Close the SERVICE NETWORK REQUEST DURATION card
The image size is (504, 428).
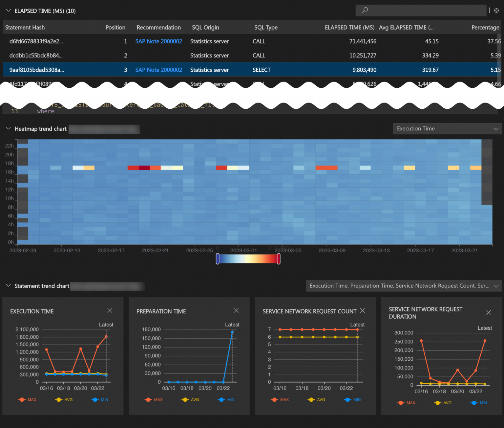[x=488, y=312]
